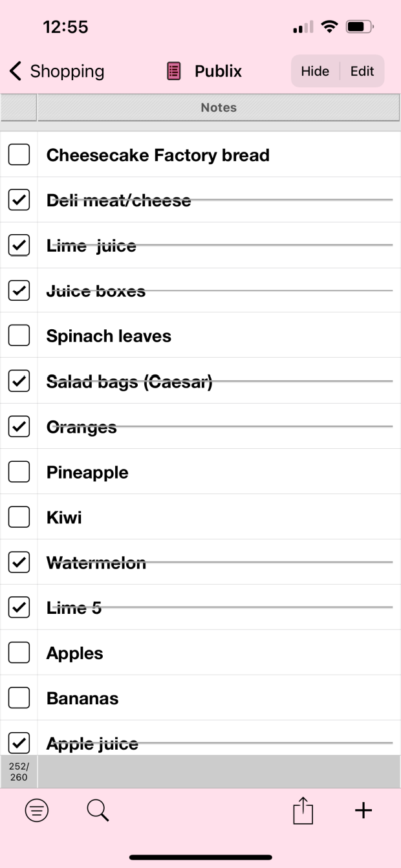Tap the filter list icon in bottom toolbar

pos(37,810)
